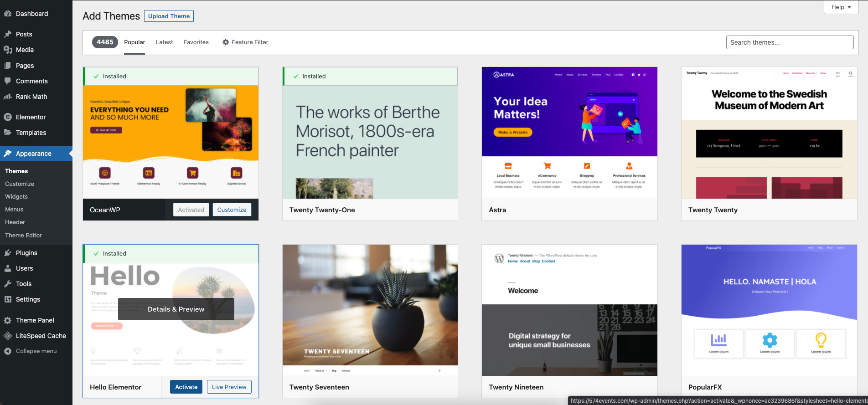Open the OceanWP theme screenshot

point(170,142)
